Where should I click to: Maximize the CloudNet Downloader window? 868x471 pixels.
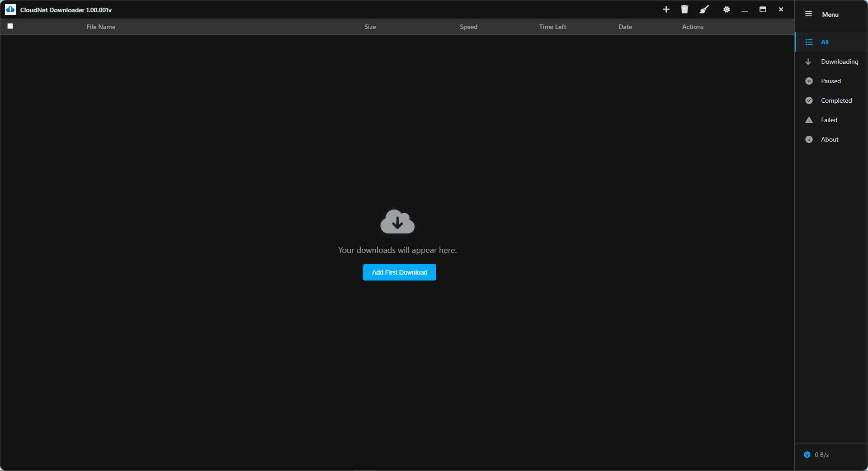(x=763, y=10)
